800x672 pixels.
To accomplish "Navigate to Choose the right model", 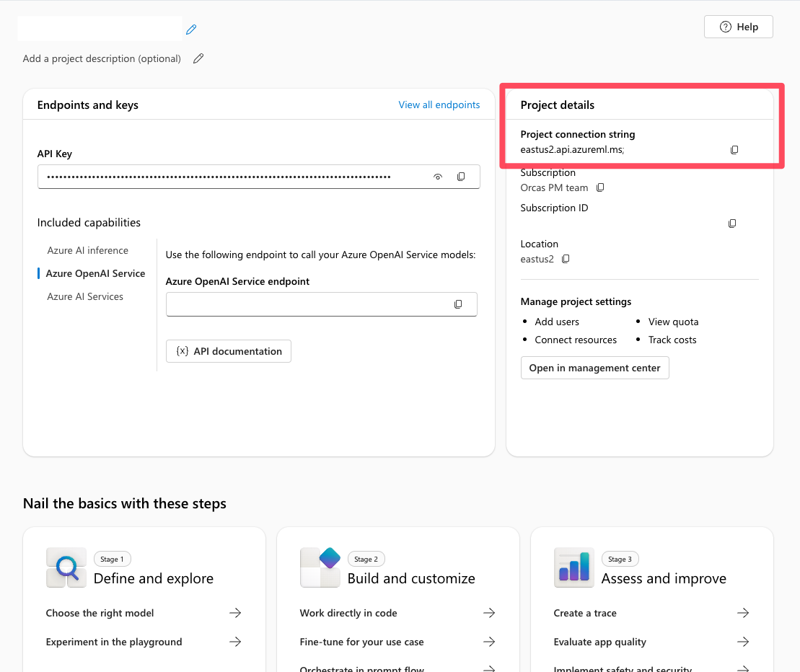I will [x=100, y=613].
